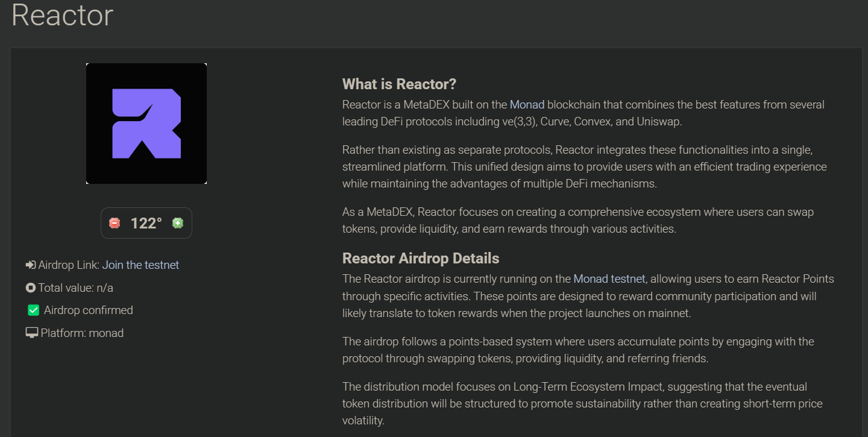Screen dimensions: 868x437
Task: Click the green plus upvote icon
Action: [x=178, y=223]
